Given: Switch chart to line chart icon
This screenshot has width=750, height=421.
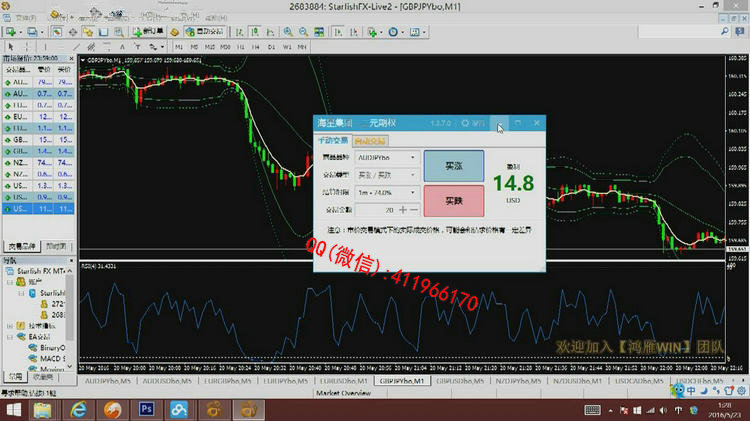Looking at the screenshot, I should tap(271, 32).
